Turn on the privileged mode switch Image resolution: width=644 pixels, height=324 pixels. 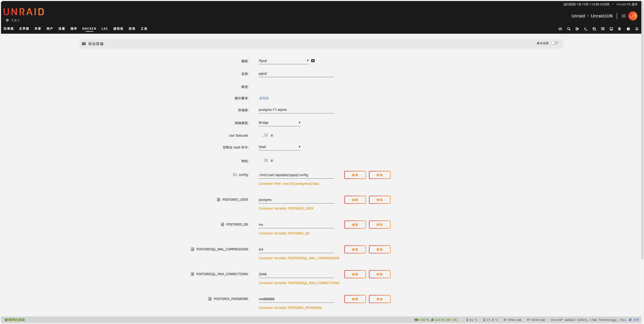point(264,160)
